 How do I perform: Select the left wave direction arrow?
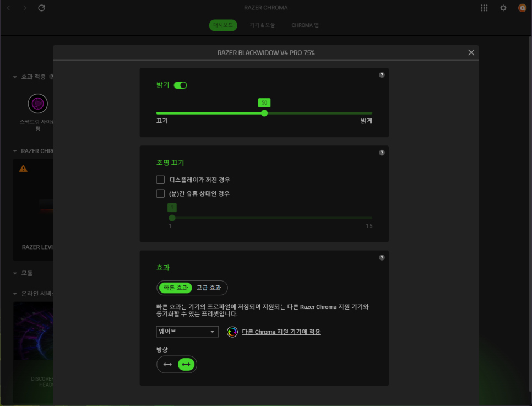coord(167,365)
